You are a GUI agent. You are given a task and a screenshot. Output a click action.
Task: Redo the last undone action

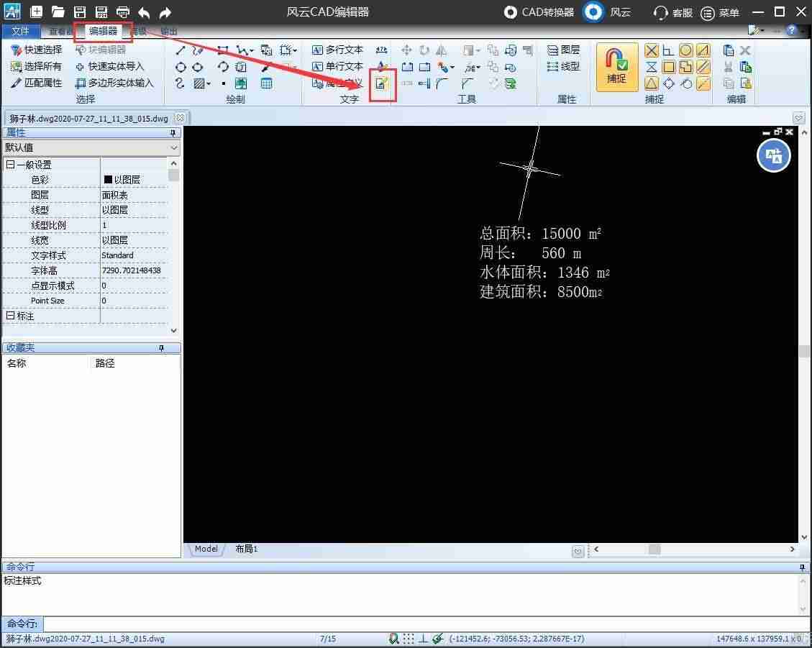(x=165, y=12)
